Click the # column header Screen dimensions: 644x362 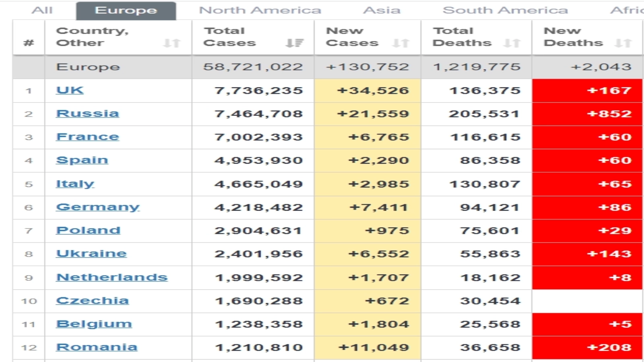pos(29,43)
